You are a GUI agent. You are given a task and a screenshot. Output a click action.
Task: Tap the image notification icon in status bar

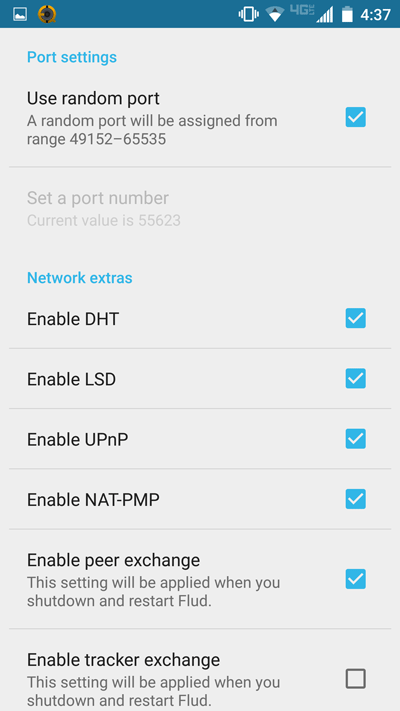[20, 14]
